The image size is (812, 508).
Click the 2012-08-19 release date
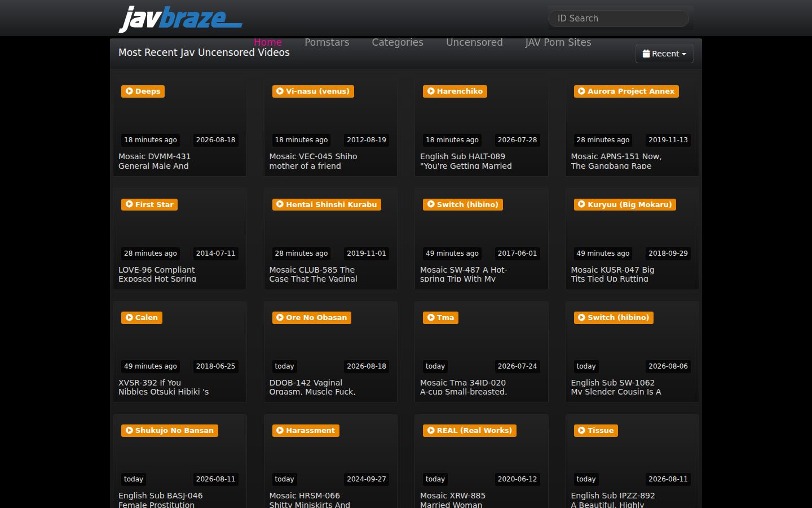pyautogui.click(x=367, y=140)
